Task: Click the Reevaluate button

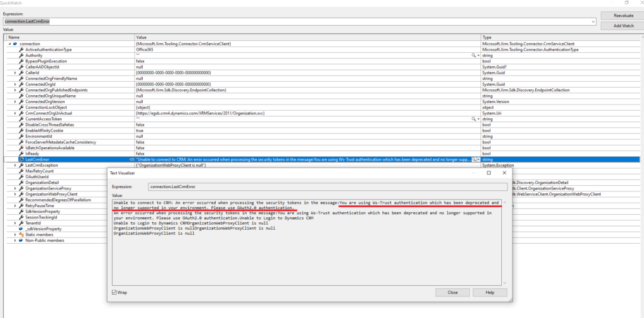Action: tap(621, 15)
